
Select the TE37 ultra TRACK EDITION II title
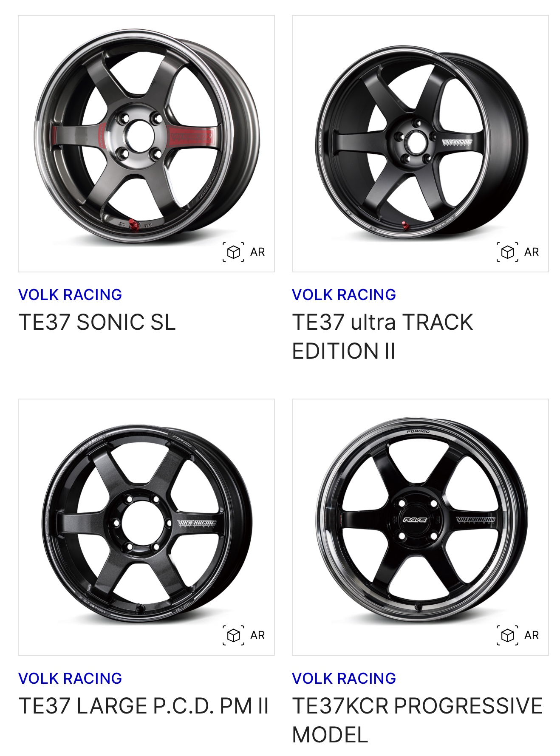tap(382, 337)
